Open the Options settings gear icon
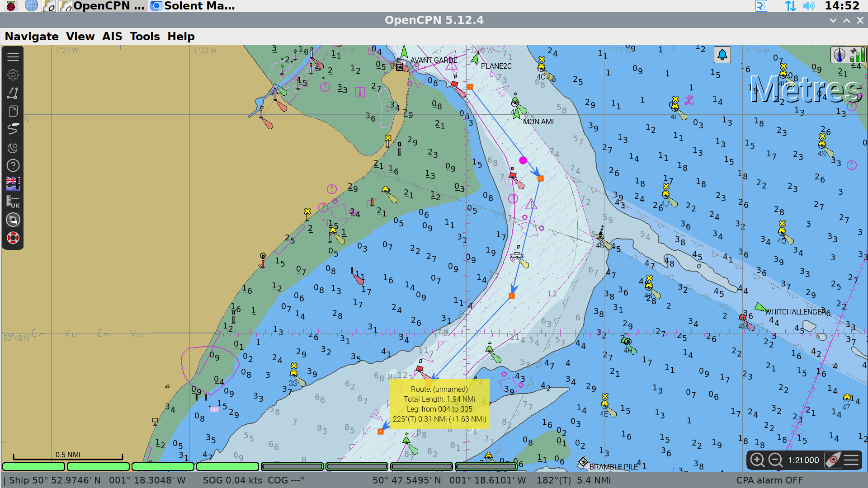The image size is (868, 488). [13, 75]
